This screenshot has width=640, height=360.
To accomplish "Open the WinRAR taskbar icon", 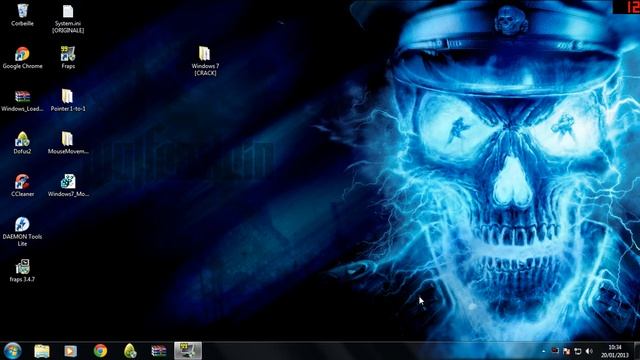I will pyautogui.click(x=159, y=351).
